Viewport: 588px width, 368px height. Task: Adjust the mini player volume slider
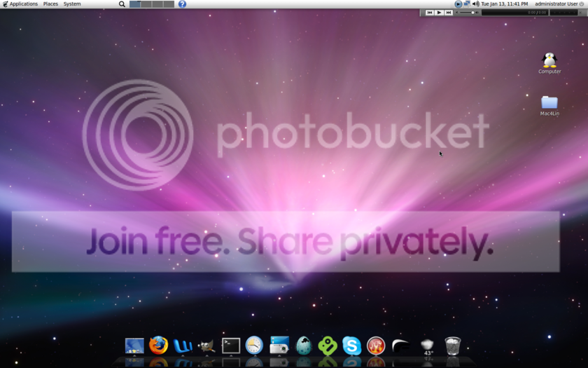tap(467, 13)
